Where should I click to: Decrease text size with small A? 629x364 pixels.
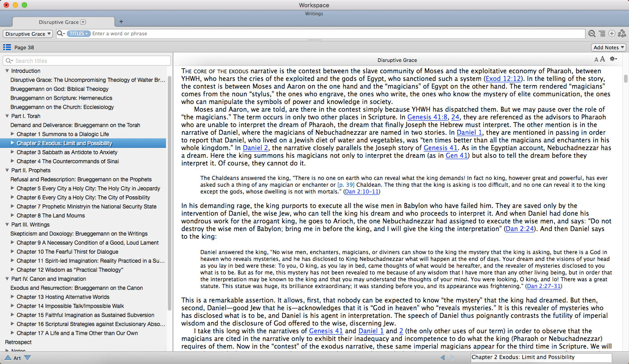596,60
